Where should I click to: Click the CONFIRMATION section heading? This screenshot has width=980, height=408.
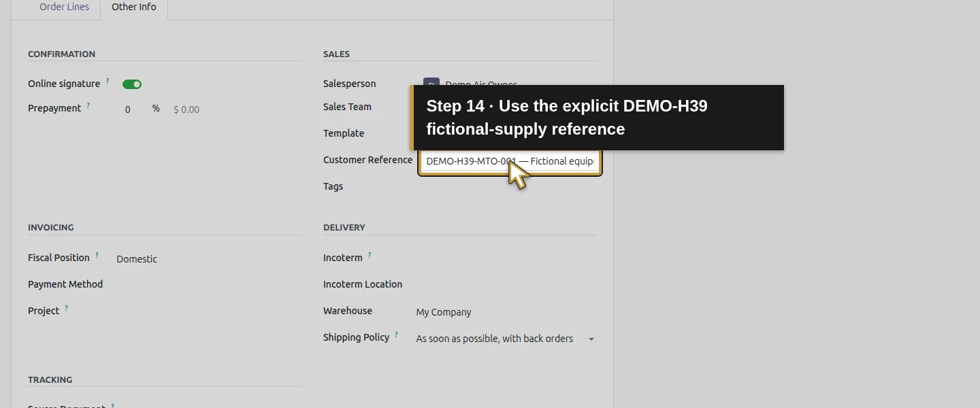click(x=62, y=54)
